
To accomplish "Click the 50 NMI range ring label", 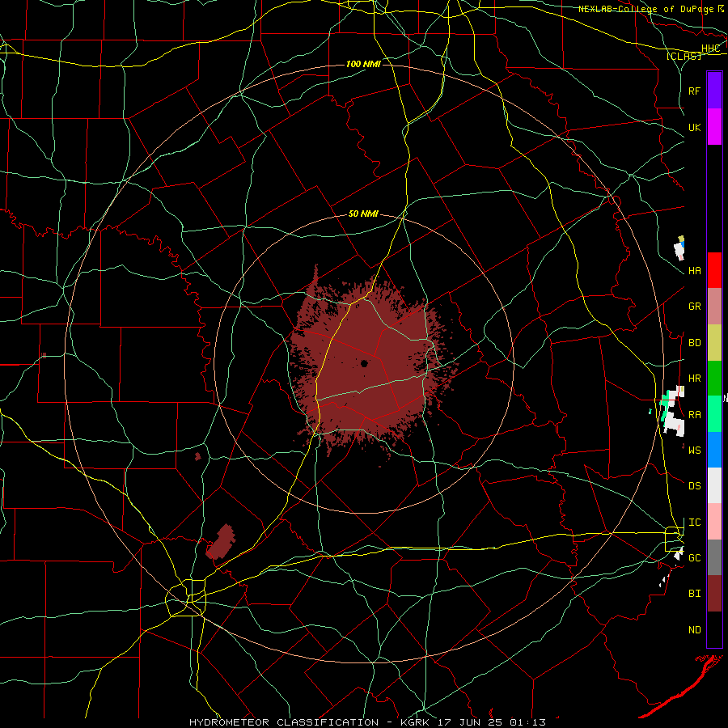I will [x=363, y=214].
